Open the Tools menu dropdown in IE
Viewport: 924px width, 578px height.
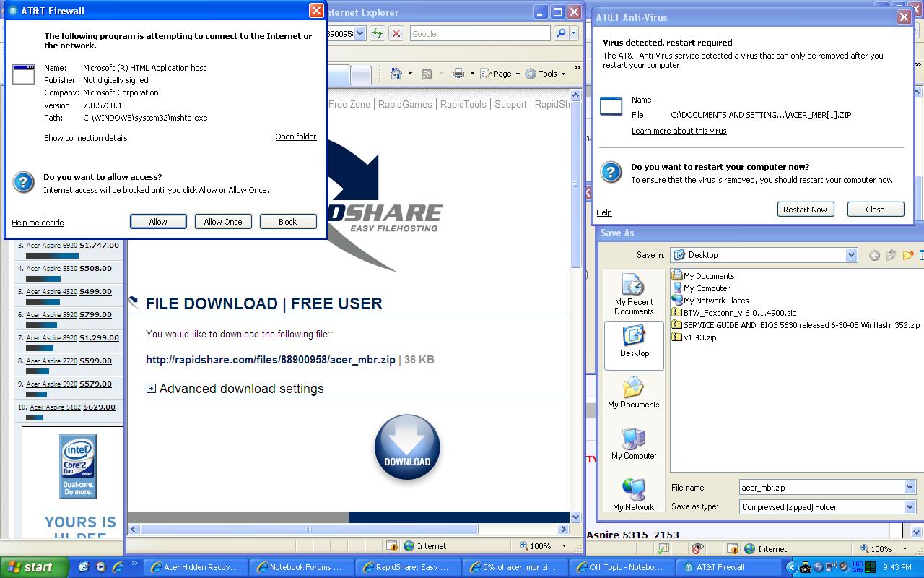click(x=546, y=74)
